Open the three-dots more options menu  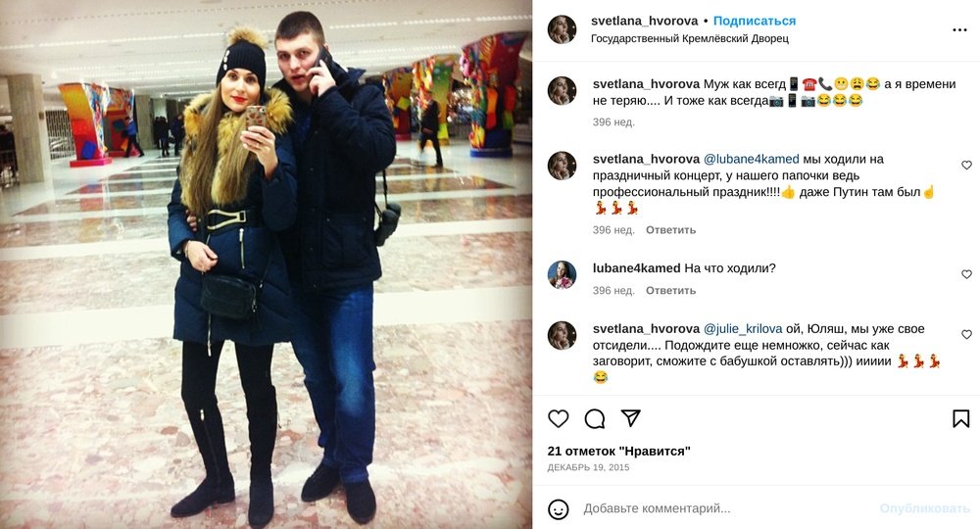click(x=959, y=29)
